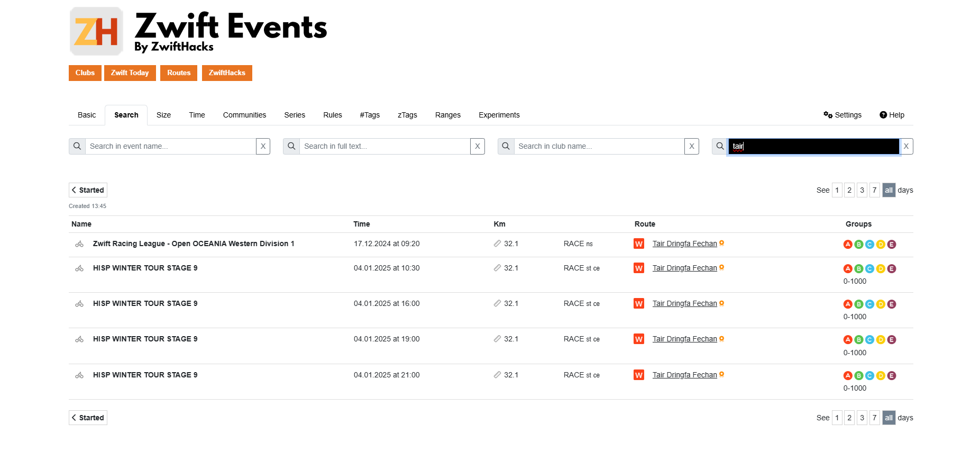Click the magnifier icon of the route search
The height and width of the screenshot is (451, 980).
(720, 147)
